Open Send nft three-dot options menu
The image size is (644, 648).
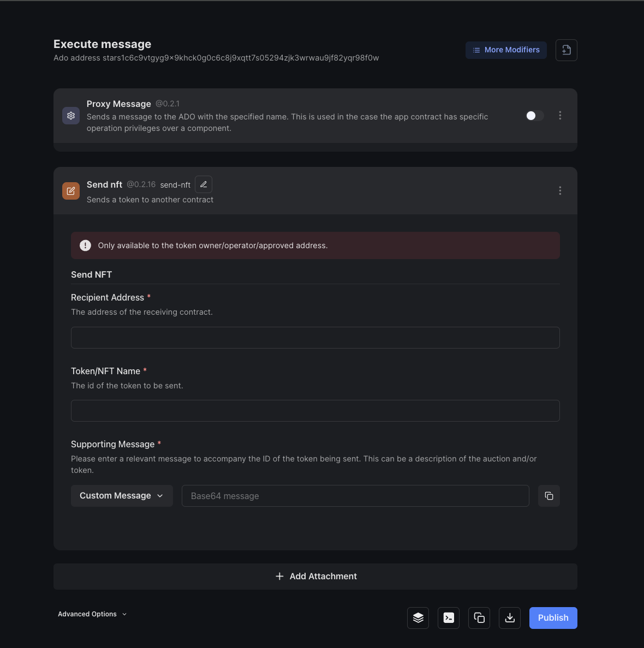click(x=560, y=191)
